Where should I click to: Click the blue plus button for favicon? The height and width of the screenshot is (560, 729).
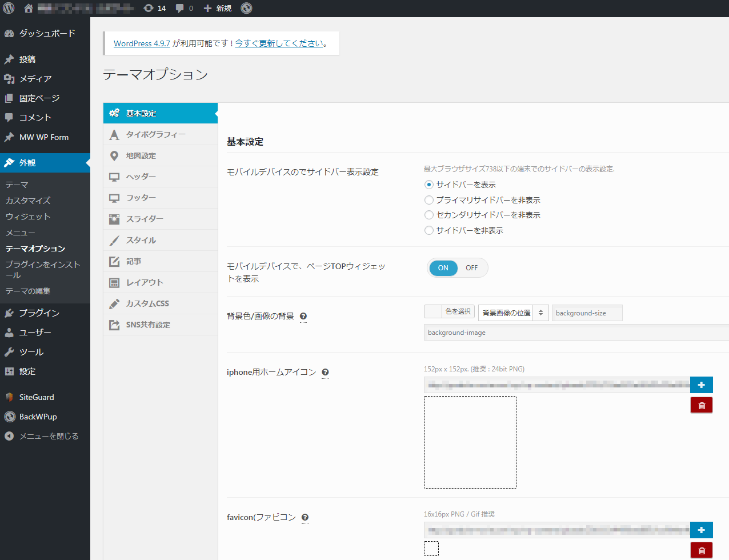click(x=701, y=530)
